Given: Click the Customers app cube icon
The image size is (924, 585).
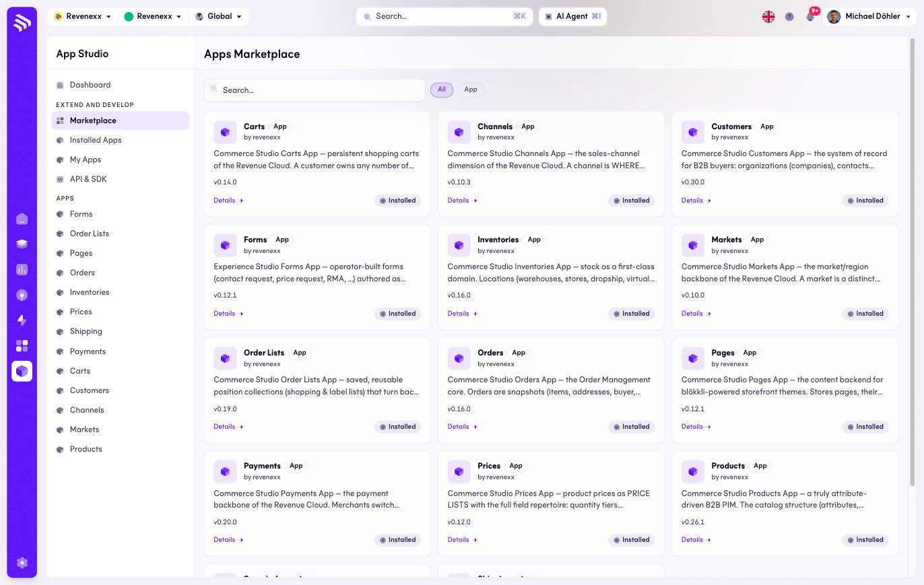Looking at the screenshot, I should 692,132.
